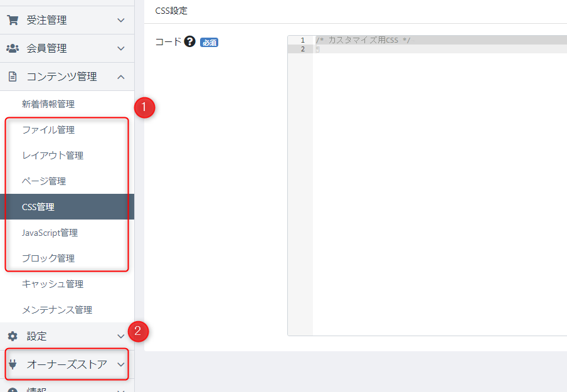This screenshot has height=392, width=567.
Task: Go to レイアウト管理 page
Action: coord(53,156)
